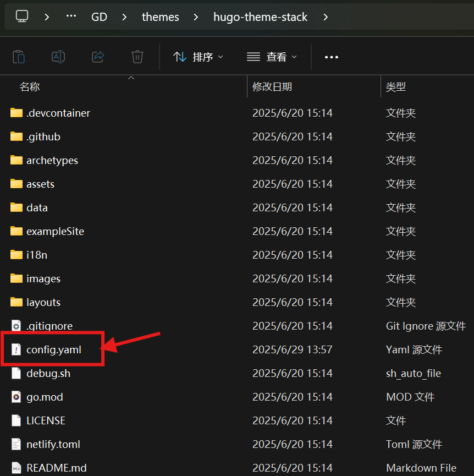Click the Paste icon in the toolbar

coord(19,57)
